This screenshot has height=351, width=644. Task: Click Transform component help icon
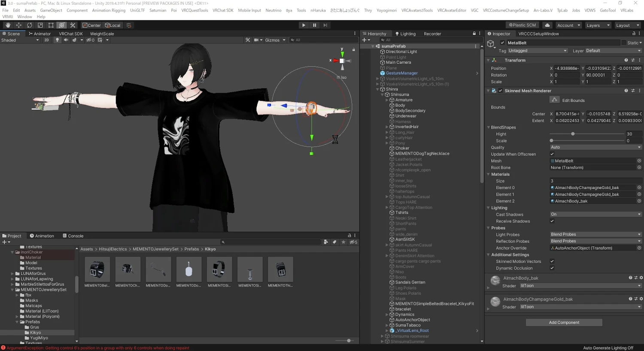[626, 60]
